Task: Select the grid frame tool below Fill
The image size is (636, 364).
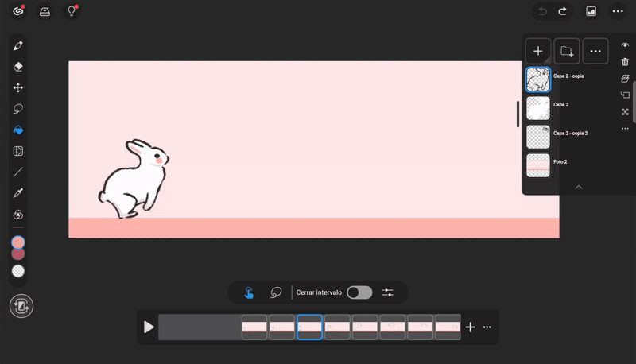Action: (17, 151)
